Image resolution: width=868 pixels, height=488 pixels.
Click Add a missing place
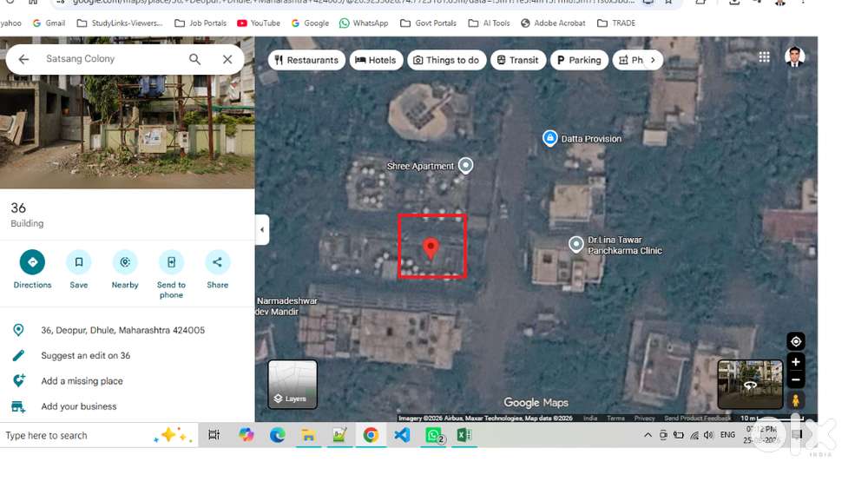pos(82,381)
